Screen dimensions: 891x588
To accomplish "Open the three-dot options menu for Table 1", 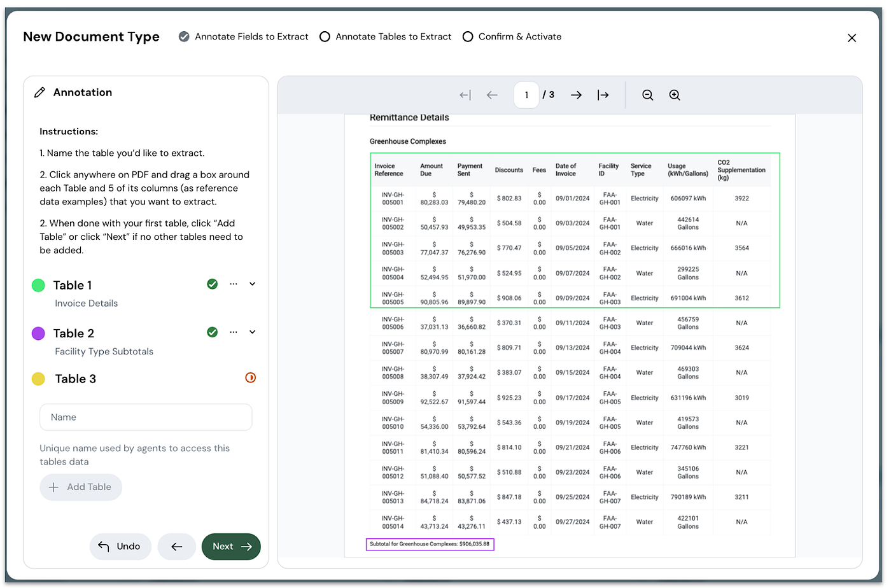I will [x=233, y=284].
